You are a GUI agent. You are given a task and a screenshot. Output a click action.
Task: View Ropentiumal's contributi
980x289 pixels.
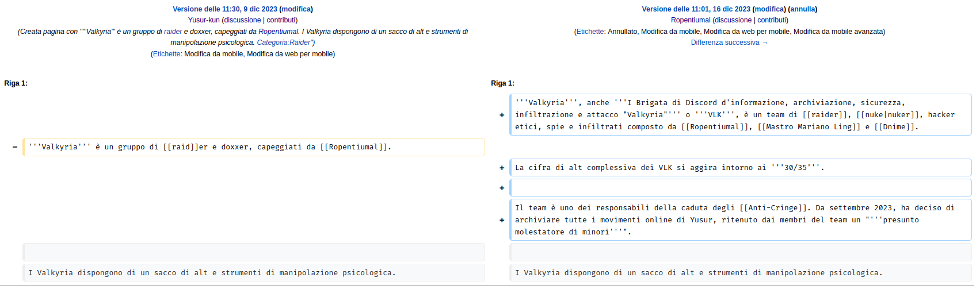[772, 20]
